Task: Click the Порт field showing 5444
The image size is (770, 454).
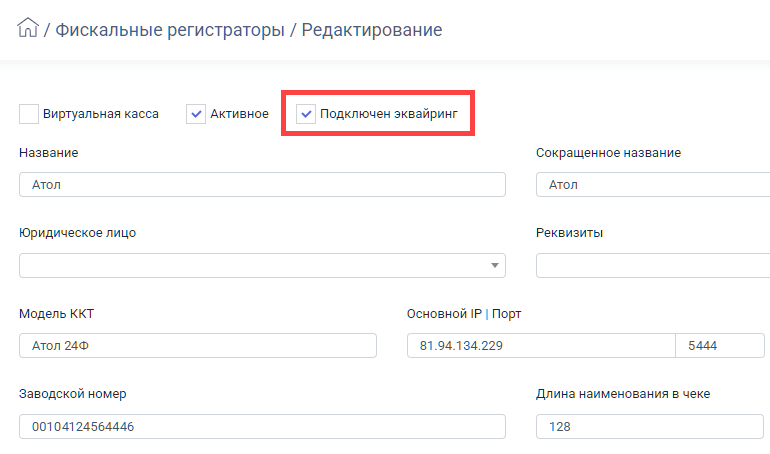Action: pos(720,346)
